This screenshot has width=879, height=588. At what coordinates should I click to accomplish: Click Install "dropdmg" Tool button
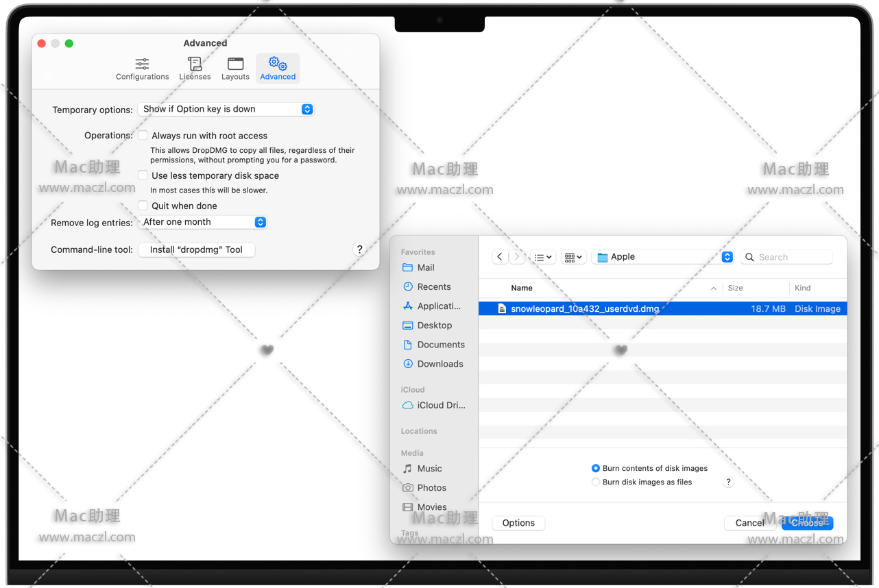197,250
